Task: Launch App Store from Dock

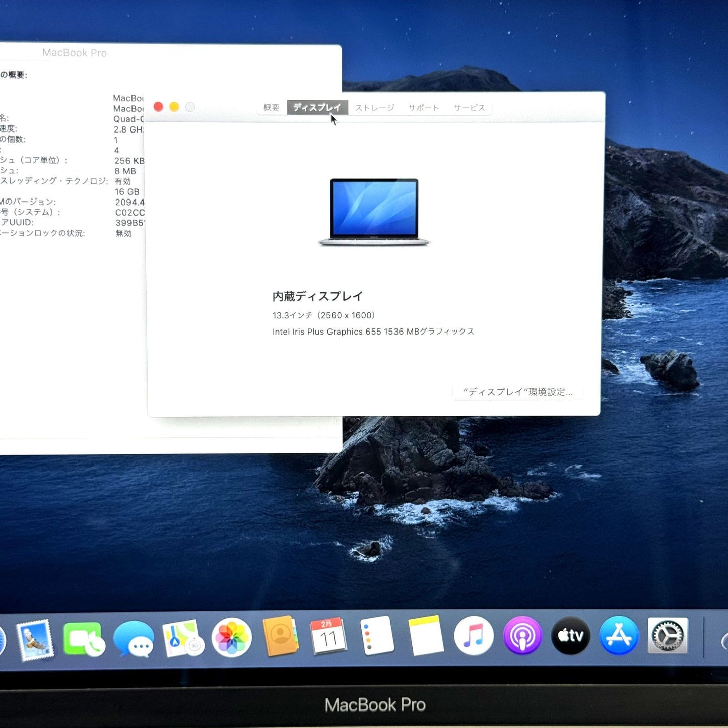Action: [619, 635]
